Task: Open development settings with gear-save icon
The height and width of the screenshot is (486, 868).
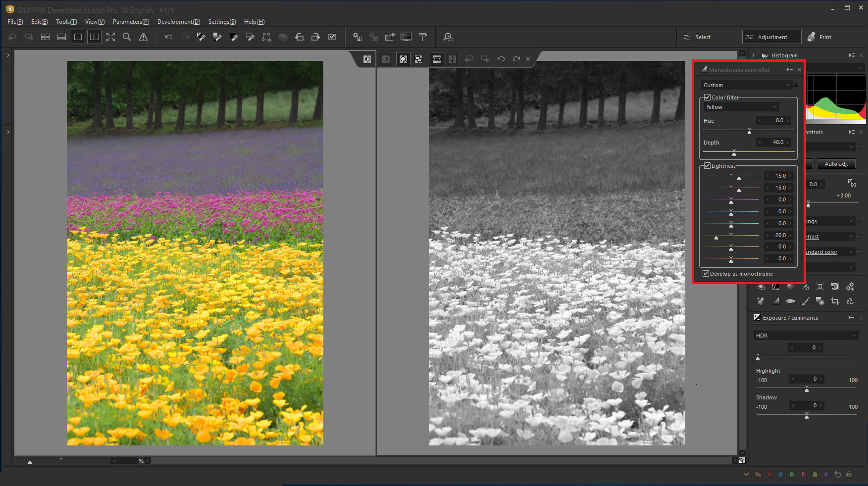Action: [357, 37]
